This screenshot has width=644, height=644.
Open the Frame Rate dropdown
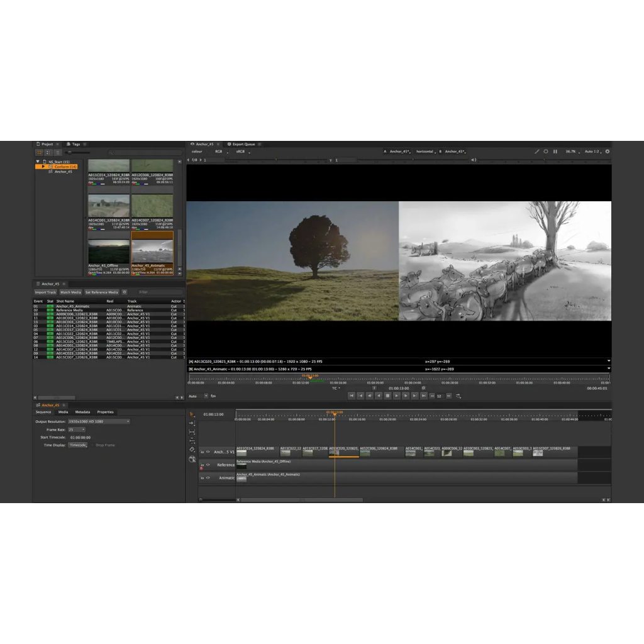point(77,430)
